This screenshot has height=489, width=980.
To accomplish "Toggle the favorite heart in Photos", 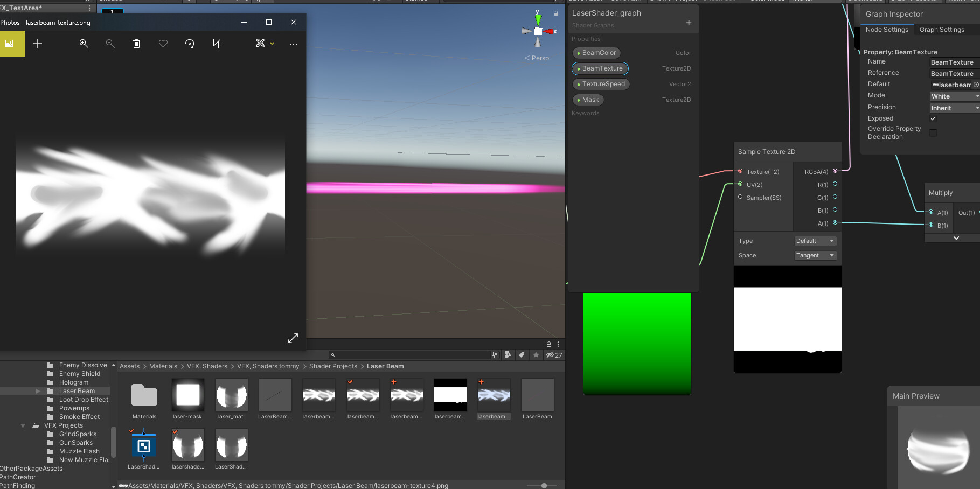I will coord(163,44).
